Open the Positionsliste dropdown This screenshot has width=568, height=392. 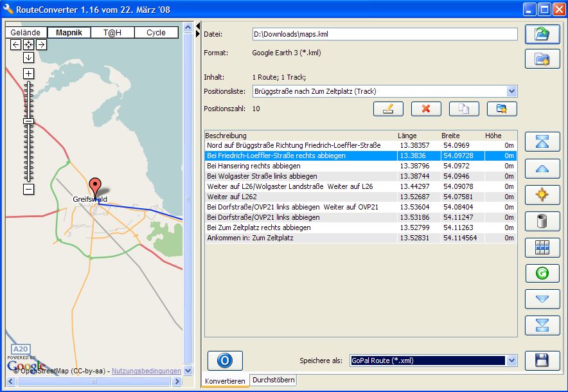[511, 91]
